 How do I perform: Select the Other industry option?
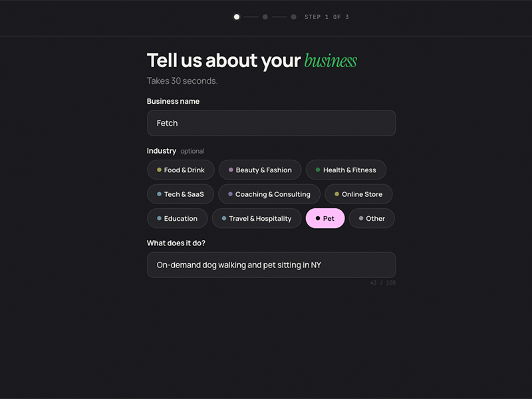click(372, 218)
